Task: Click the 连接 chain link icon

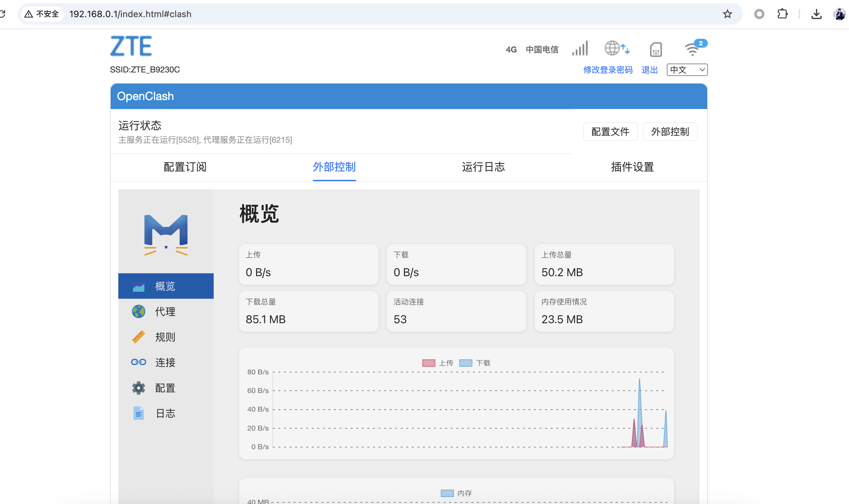Action: click(139, 362)
